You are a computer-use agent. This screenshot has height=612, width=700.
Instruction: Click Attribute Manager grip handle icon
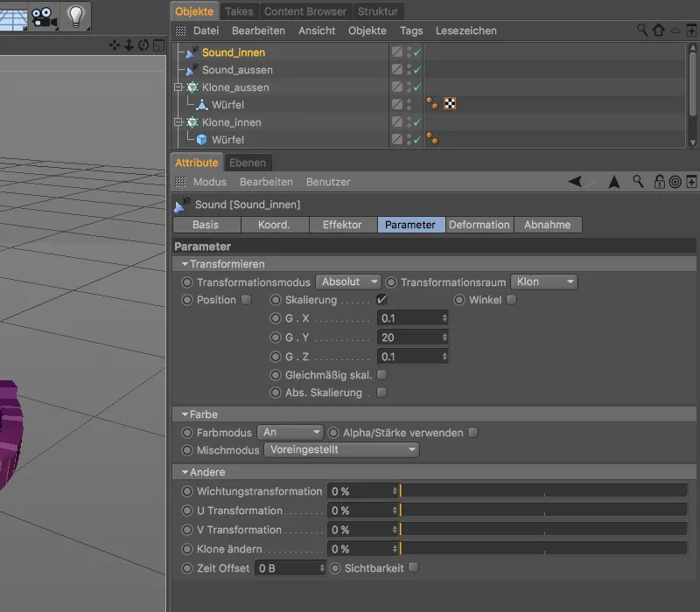pyautogui.click(x=180, y=182)
